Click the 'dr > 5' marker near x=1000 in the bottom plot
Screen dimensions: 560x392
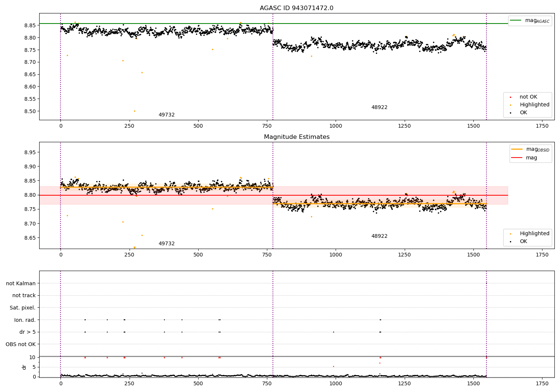[x=333, y=332]
